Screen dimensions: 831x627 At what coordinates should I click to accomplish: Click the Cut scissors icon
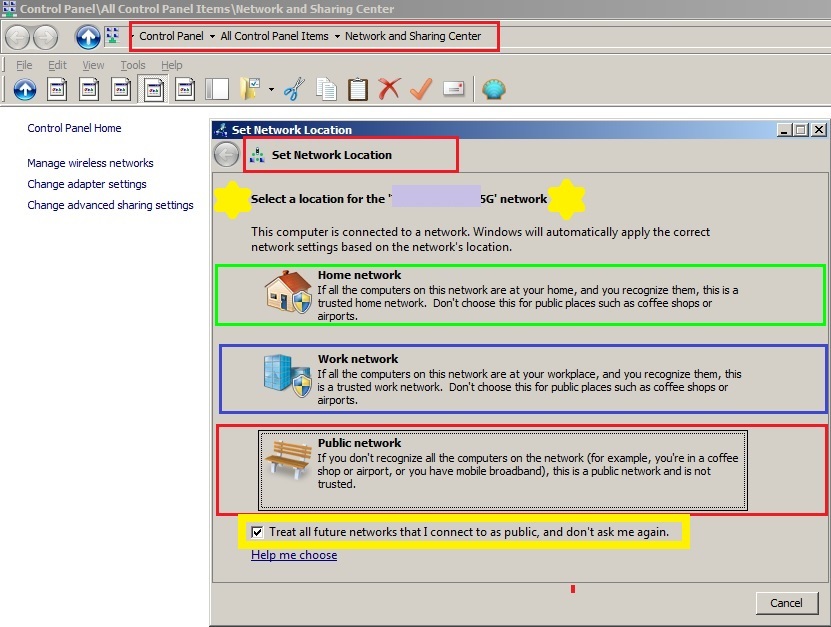click(x=294, y=89)
